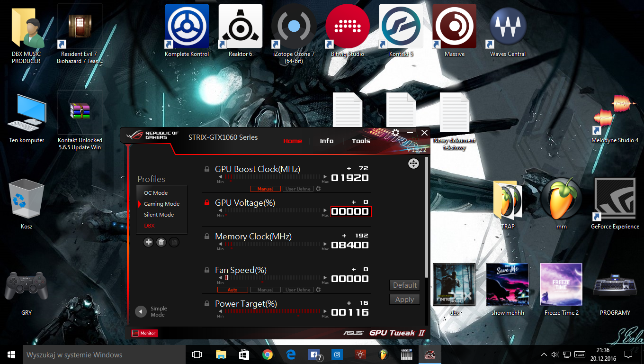The image size is (644, 364).
Task: Decrease GPU Boost Clock with left arrow
Action: (x=220, y=177)
